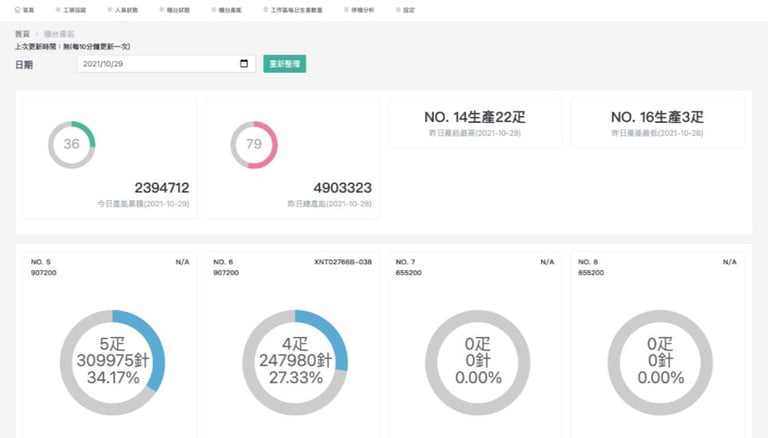Open the 人員狀態 menu item
This screenshot has width=768, height=438.
tap(122, 10)
